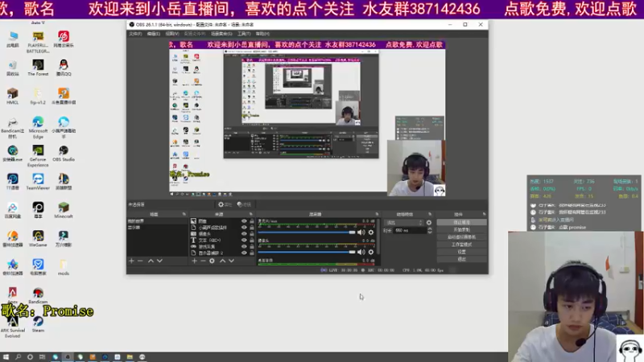
Task: Hide the 显示器捕获 2 source via eye icon
Action: 244,253
